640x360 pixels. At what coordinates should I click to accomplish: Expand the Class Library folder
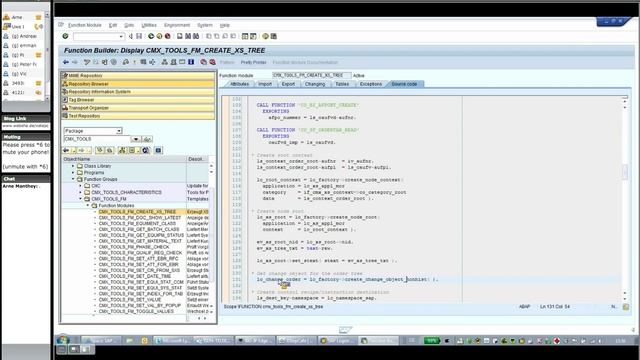pyautogui.click(x=73, y=166)
